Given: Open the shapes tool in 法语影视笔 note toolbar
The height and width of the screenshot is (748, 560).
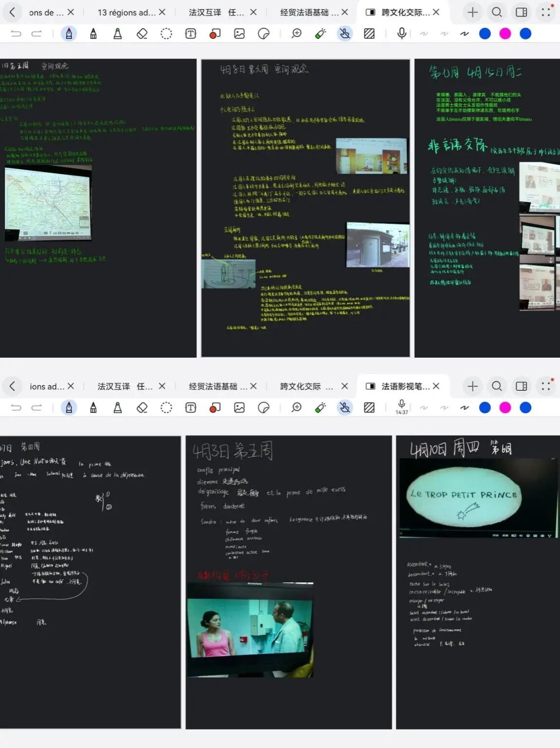Looking at the screenshot, I should (x=215, y=408).
